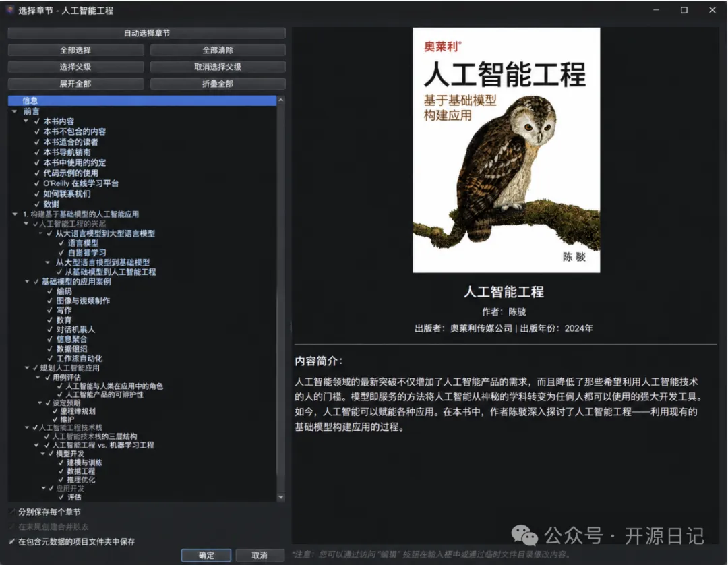Uncheck the 工作流自动化 chapter
Image resolution: width=728 pixels, height=565 pixels.
pyautogui.click(x=50, y=359)
